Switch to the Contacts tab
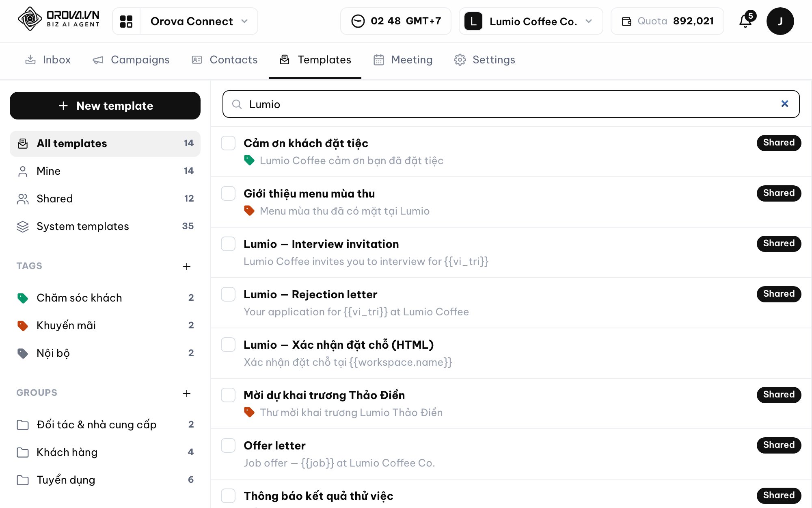Viewport: 812px width, 508px height. pyautogui.click(x=225, y=60)
